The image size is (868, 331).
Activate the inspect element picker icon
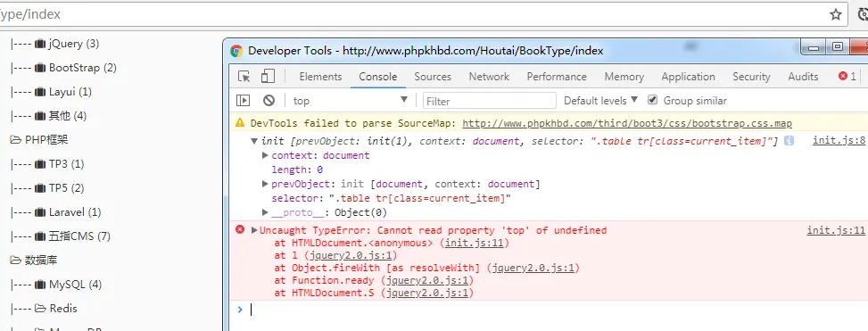pos(244,77)
